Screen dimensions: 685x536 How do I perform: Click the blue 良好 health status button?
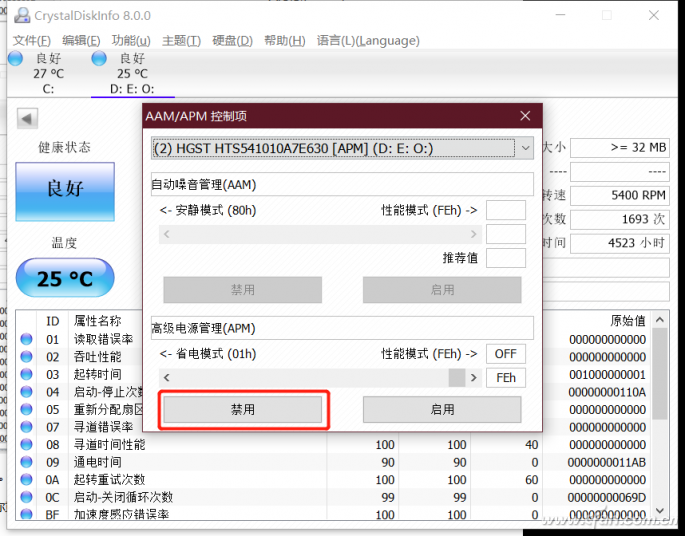point(65,191)
